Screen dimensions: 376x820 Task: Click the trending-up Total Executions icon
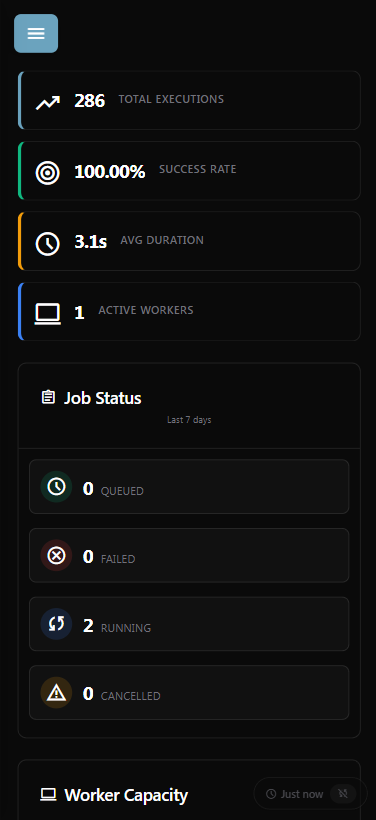pos(48,101)
